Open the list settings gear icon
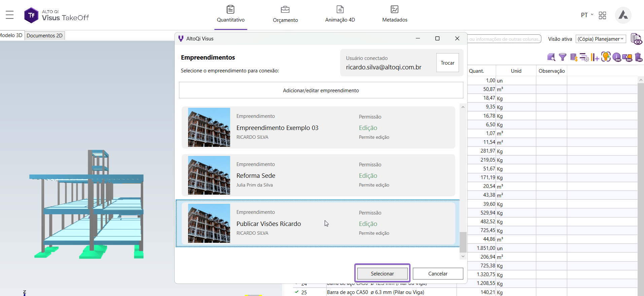Screen dimensions: 644x296 [584, 57]
